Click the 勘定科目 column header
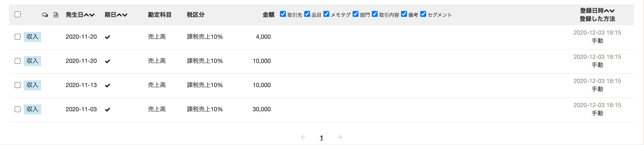Screen dimensions: 644x145 pos(159,15)
